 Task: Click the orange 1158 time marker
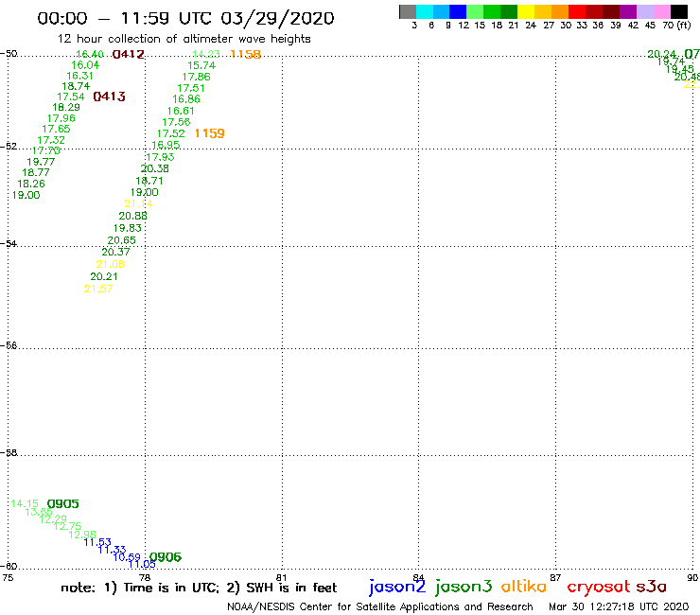(246, 54)
